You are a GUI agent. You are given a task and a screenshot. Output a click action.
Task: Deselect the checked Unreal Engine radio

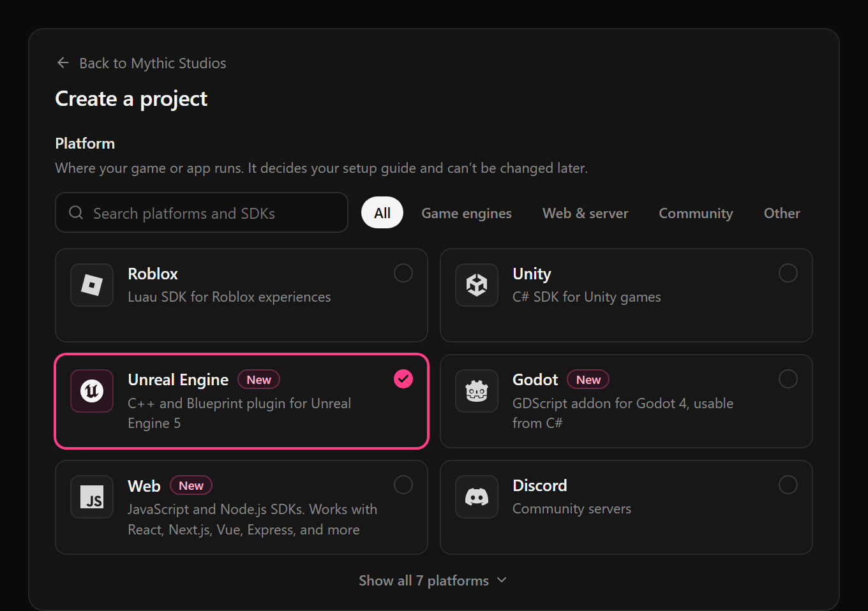click(403, 379)
